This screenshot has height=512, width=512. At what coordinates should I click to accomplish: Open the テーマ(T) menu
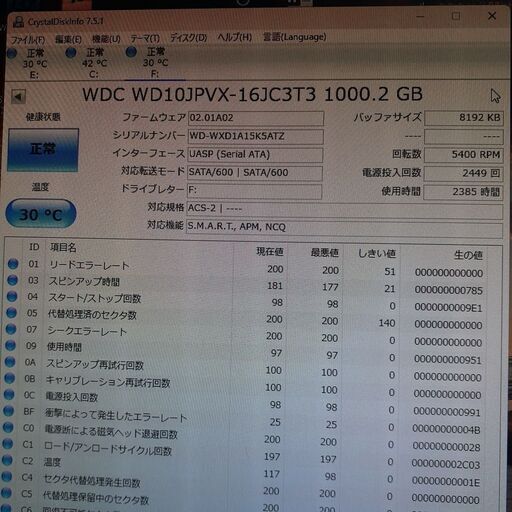(145, 38)
